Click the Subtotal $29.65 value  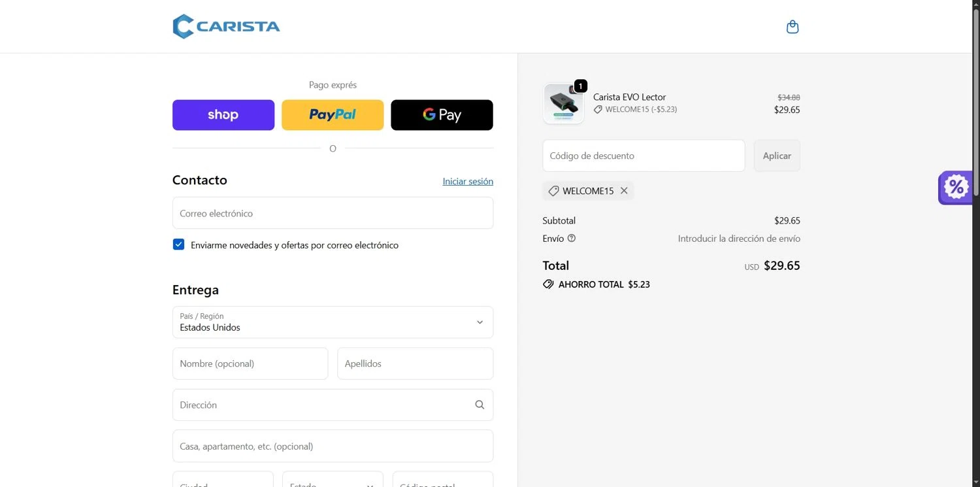pos(787,220)
